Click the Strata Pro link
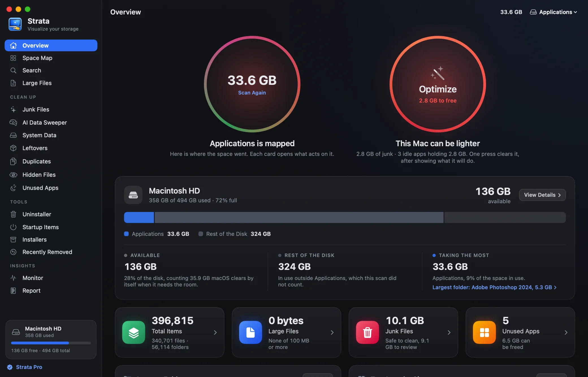Image resolution: width=588 pixels, height=377 pixels. (x=29, y=367)
